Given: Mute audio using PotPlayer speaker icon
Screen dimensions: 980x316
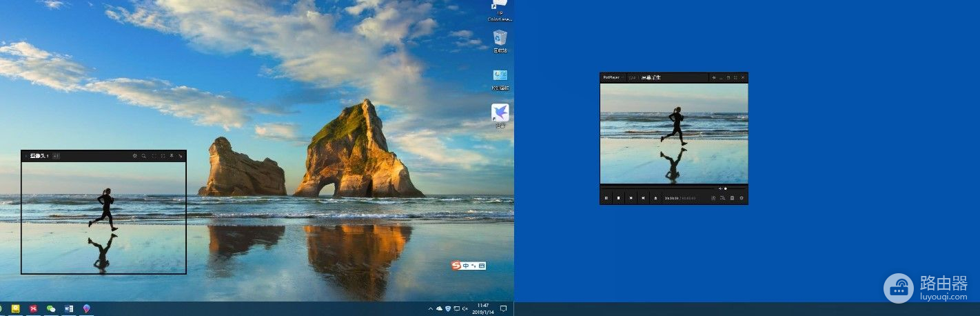Looking at the screenshot, I should tap(720, 188).
